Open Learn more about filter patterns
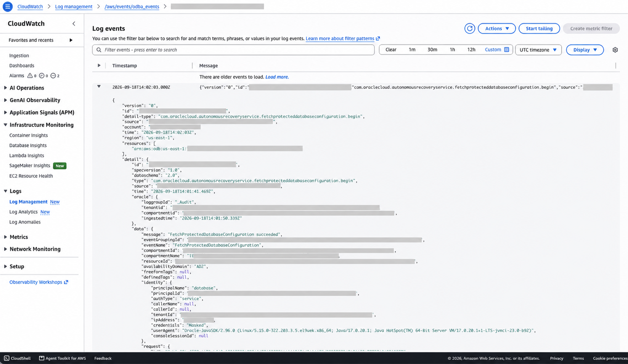This screenshot has width=628, height=364. 340,38
